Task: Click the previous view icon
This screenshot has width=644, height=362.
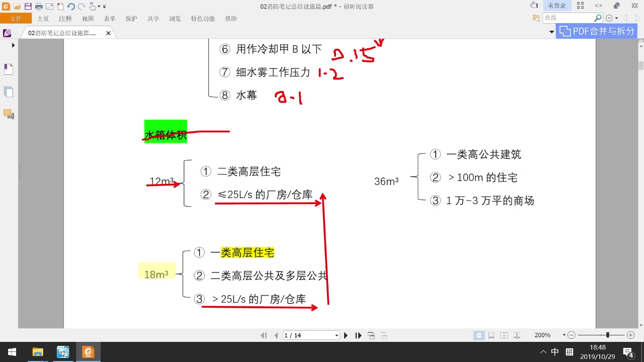Action: click(371, 335)
